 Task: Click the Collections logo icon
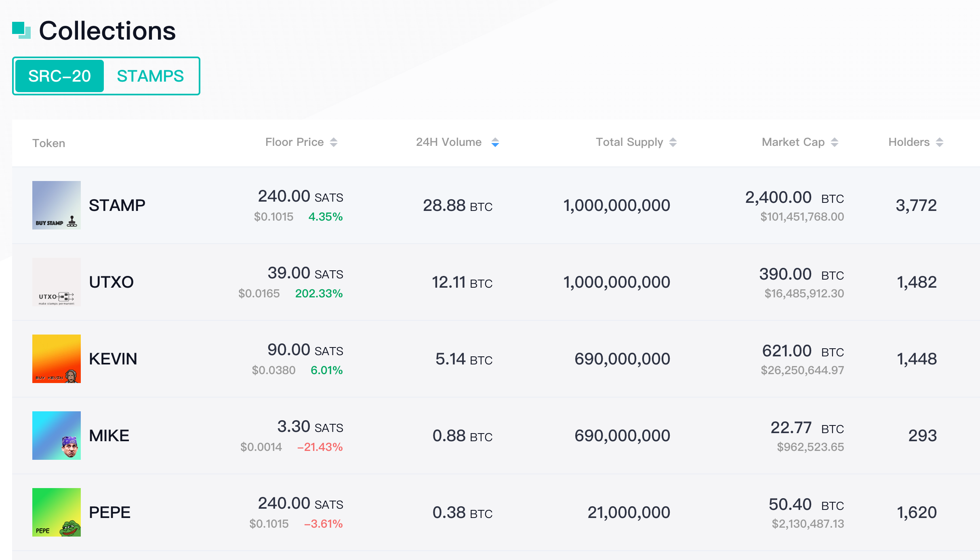[21, 30]
